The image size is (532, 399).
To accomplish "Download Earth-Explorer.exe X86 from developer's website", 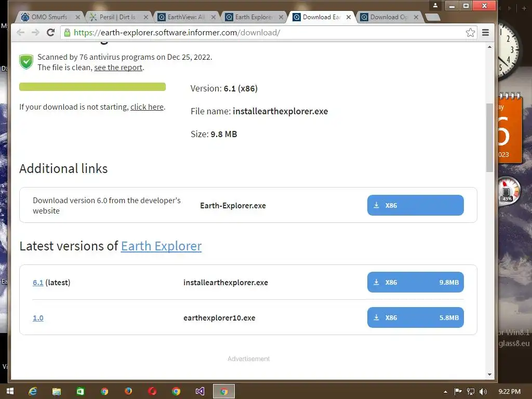I will (415, 205).
